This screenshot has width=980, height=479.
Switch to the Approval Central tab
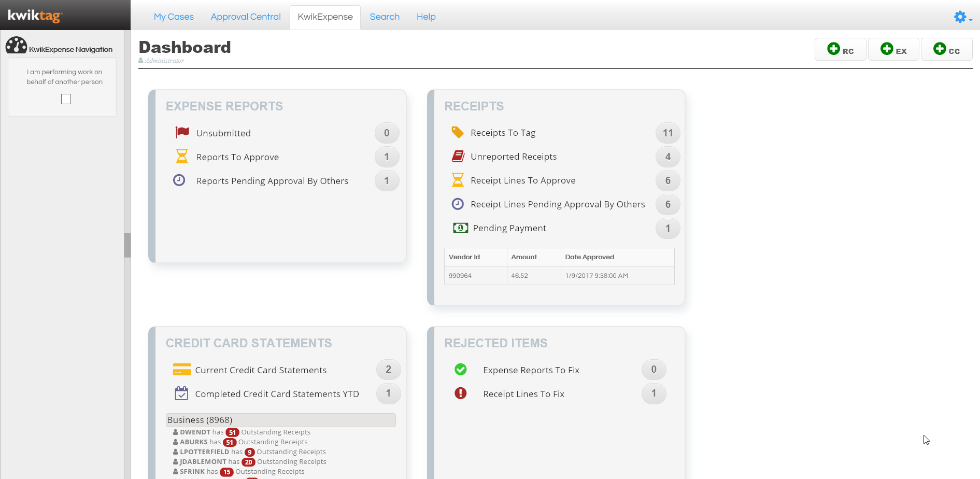click(x=246, y=17)
